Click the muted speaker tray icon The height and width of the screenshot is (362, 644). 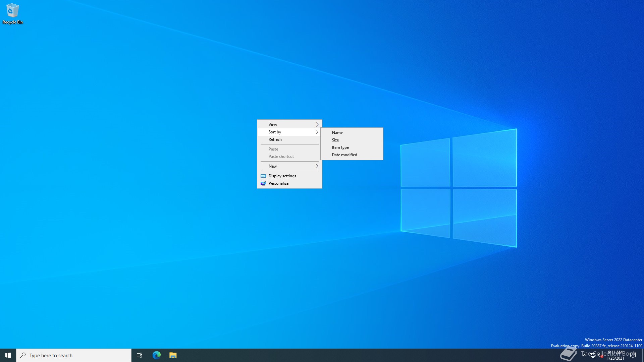pos(600,356)
